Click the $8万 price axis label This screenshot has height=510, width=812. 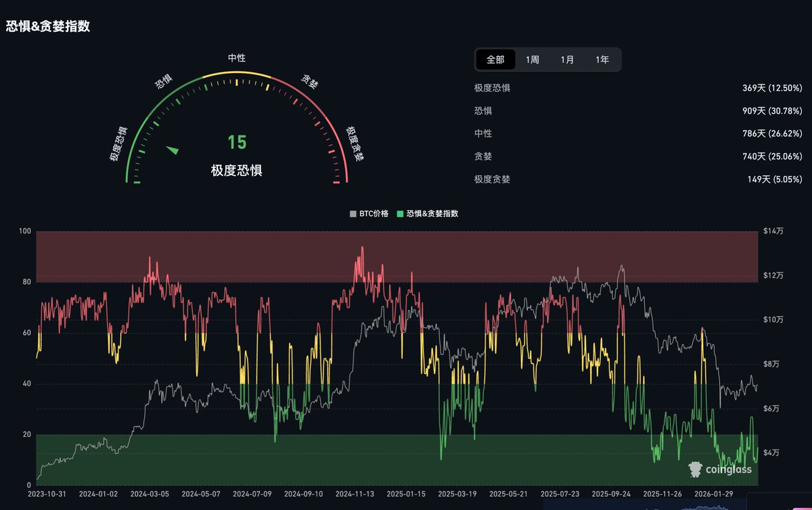(x=771, y=364)
